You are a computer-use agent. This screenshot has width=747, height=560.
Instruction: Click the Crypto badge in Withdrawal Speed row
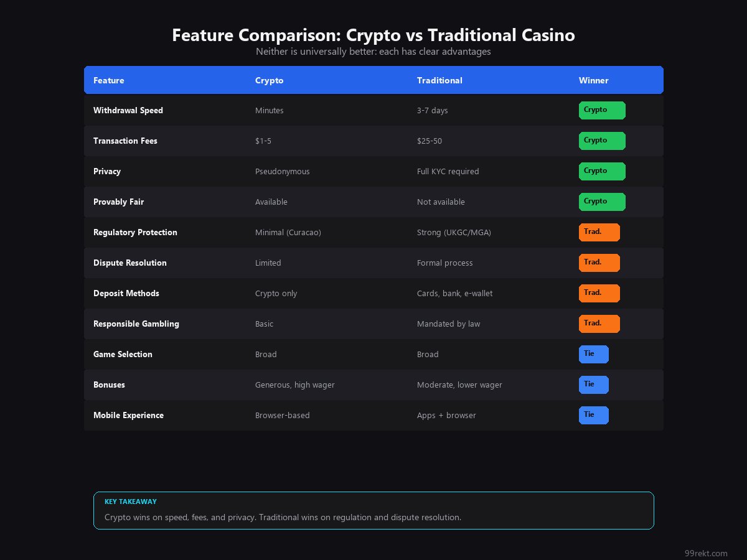pyautogui.click(x=602, y=110)
